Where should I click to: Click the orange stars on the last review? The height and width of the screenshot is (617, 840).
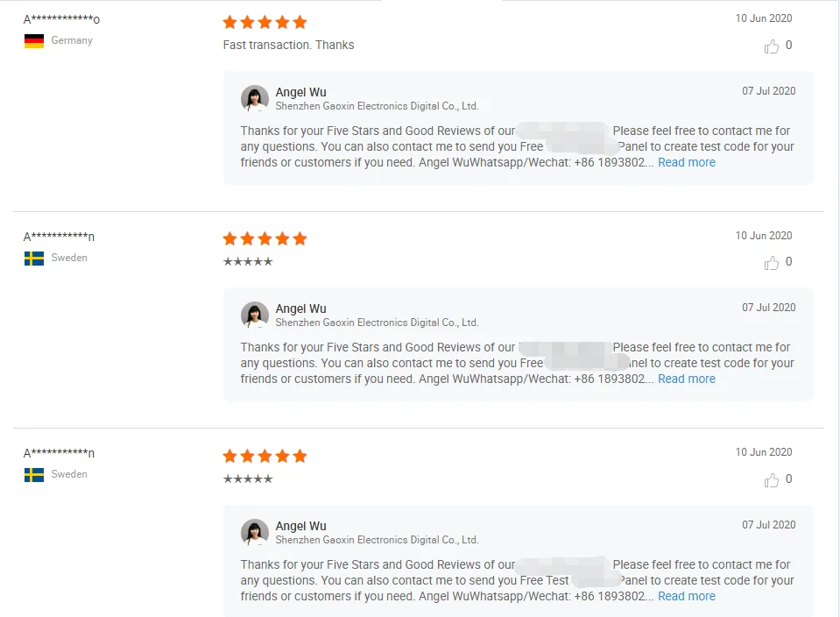(x=265, y=456)
